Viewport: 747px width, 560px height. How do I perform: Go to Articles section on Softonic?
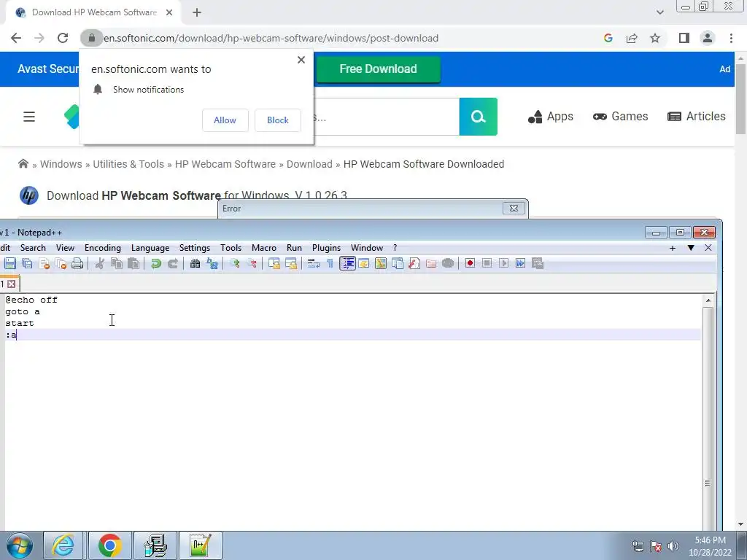(x=697, y=117)
